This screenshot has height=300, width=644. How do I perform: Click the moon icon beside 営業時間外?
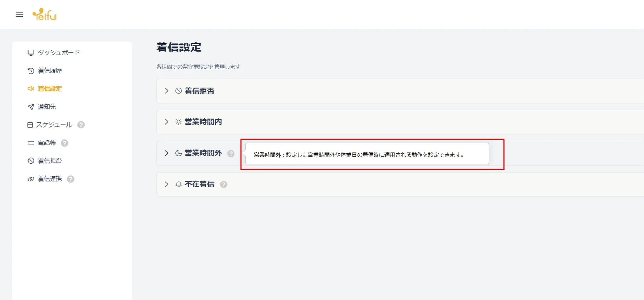pyautogui.click(x=178, y=153)
